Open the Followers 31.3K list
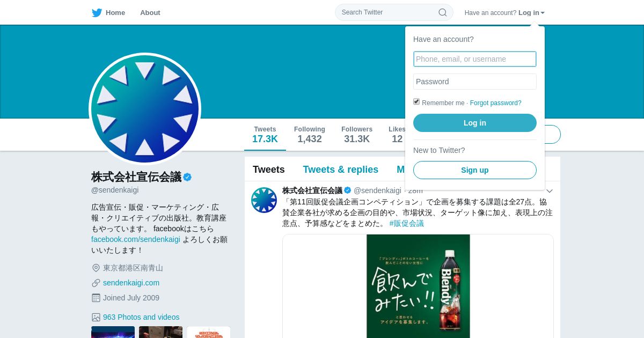The image size is (644, 338). pyautogui.click(x=357, y=135)
